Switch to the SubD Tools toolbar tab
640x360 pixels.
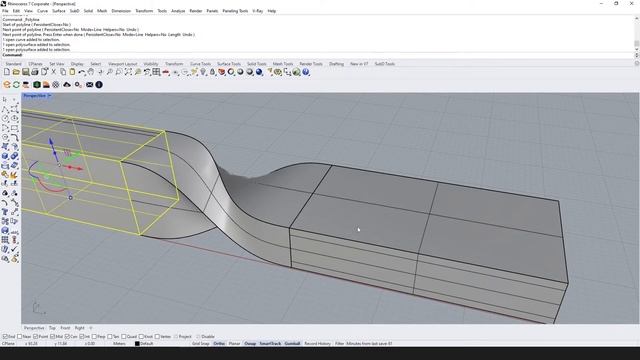(x=384, y=64)
